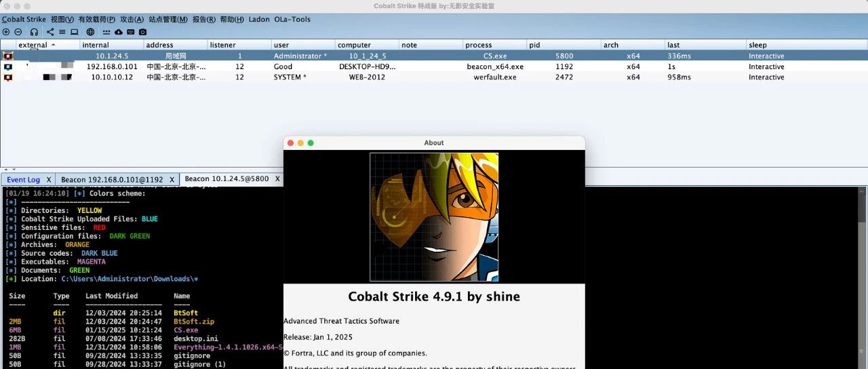Close the Beacon 10.1.24.5@5800 tab
Viewport: 868px width, 369px height.
(278, 179)
